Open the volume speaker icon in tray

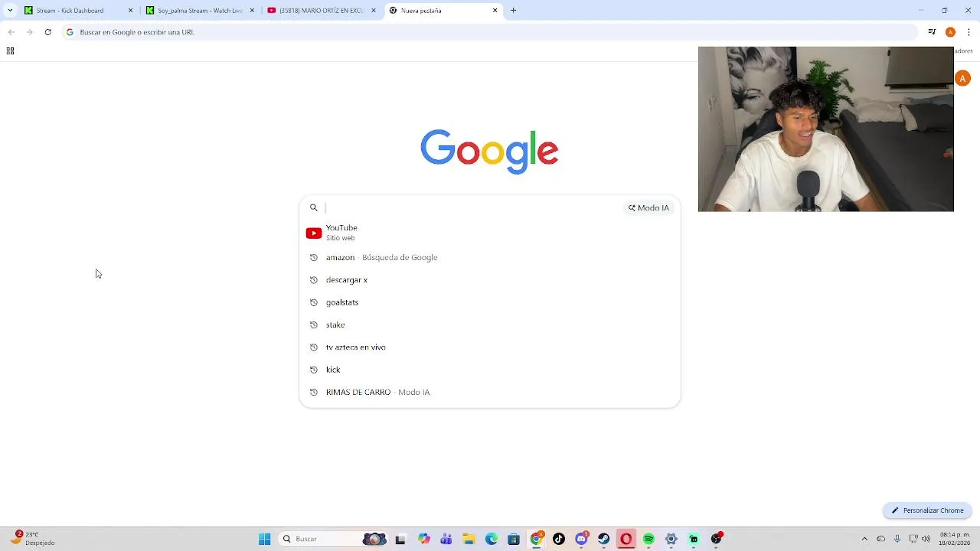(926, 539)
